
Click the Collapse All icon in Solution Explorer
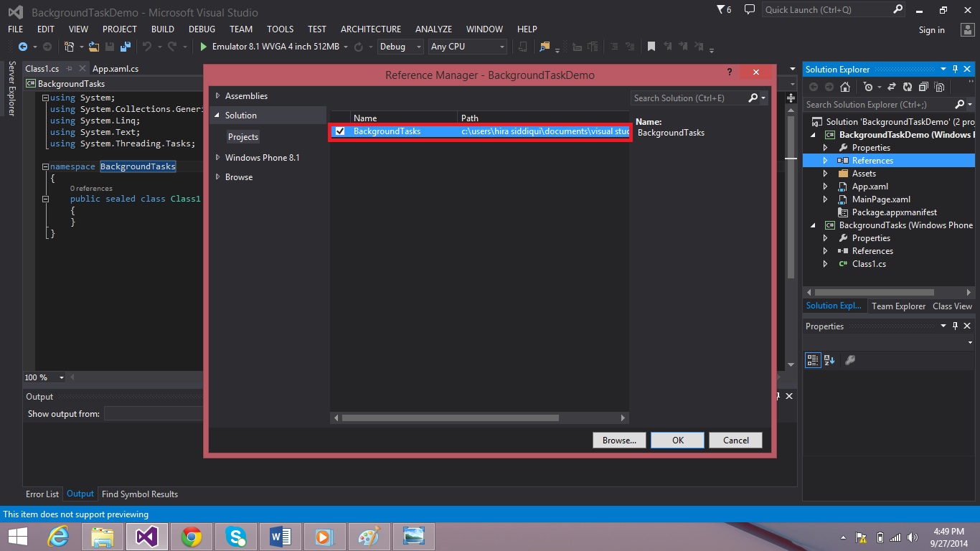923,87
